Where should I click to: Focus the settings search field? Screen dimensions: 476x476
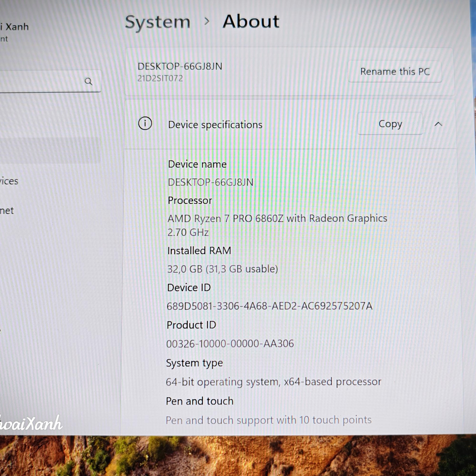49,81
